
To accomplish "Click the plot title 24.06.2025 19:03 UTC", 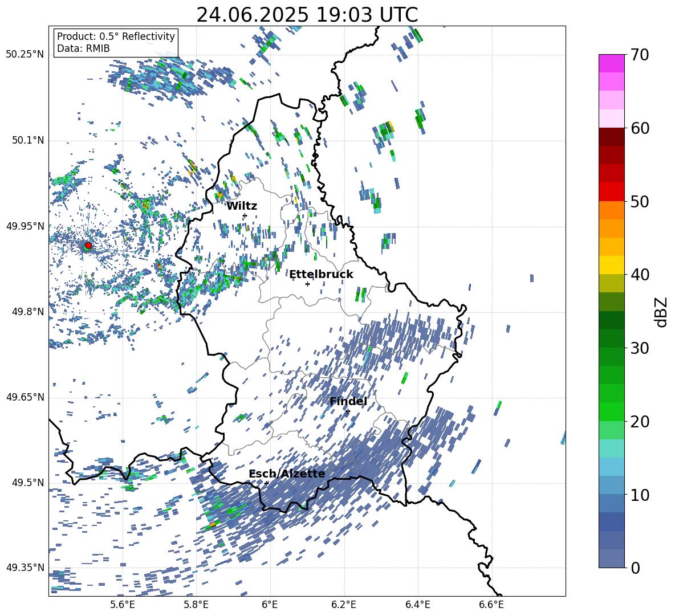I will [307, 15].
